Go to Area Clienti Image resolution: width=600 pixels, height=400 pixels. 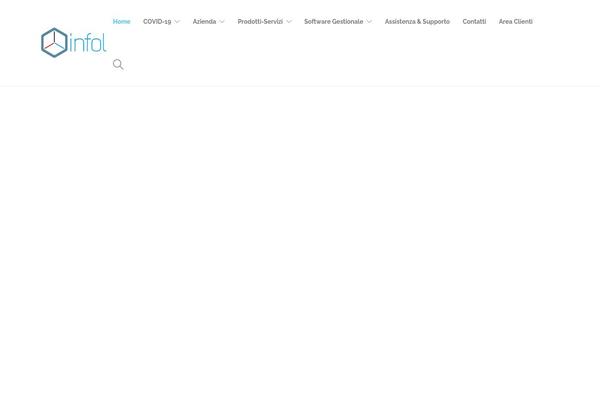click(x=515, y=21)
